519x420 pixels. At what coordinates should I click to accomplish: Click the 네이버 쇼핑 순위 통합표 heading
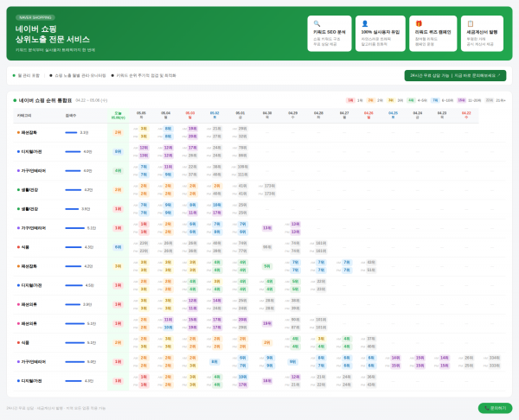[x=45, y=100]
